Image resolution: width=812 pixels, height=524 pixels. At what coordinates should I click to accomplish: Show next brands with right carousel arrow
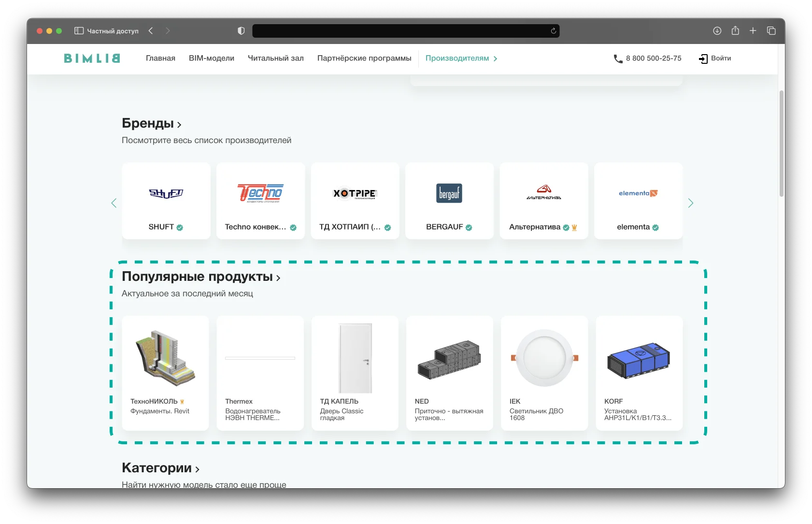coord(691,203)
